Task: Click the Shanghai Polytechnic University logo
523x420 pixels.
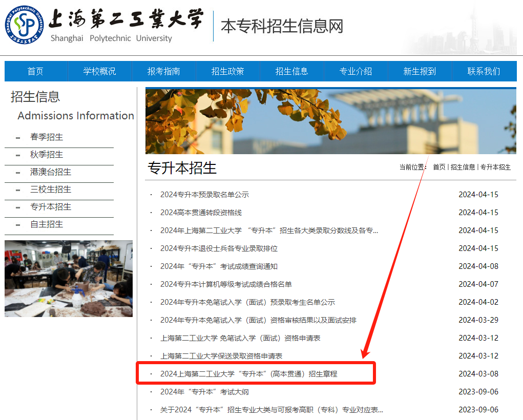Action: click(24, 24)
